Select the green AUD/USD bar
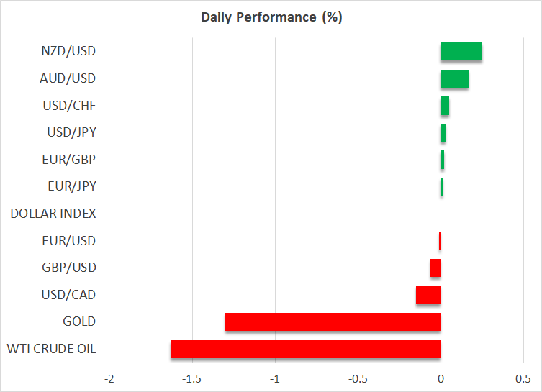Image resolution: width=542 pixels, height=392 pixels. tap(454, 78)
